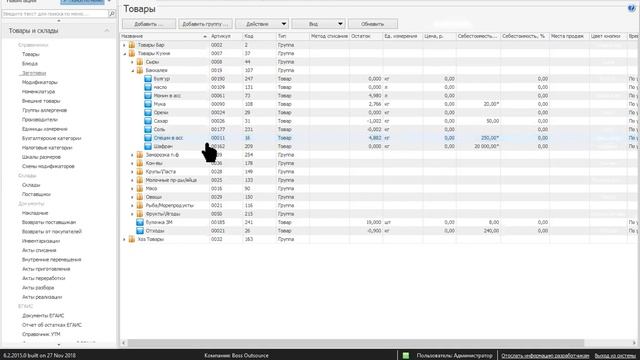This screenshot has width=640, height=360.
Task: Sort by the Остаток column header
Action: [366, 36]
